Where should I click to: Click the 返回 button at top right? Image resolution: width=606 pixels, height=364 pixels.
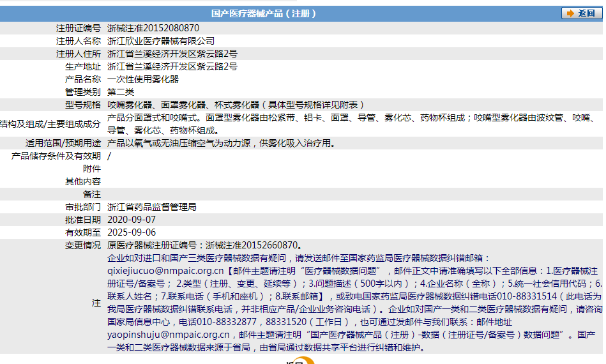[582, 13]
